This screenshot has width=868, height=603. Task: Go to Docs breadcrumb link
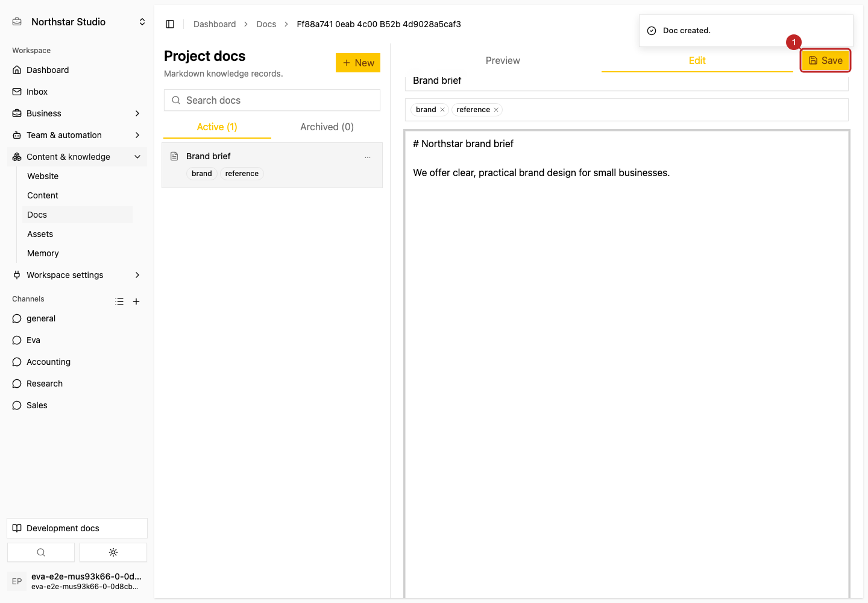[x=266, y=24]
